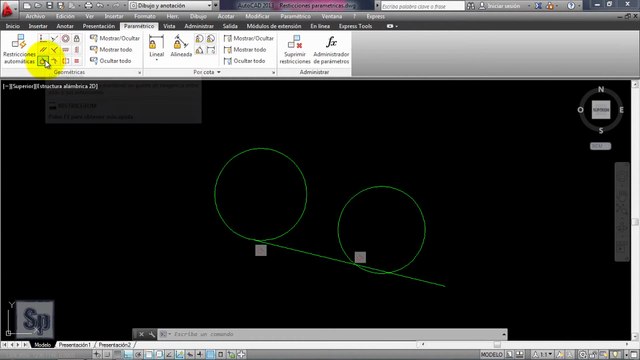The width and height of the screenshot is (640, 360).
Task: Click the tangent constraint bar at right circle
Action: coord(360,257)
